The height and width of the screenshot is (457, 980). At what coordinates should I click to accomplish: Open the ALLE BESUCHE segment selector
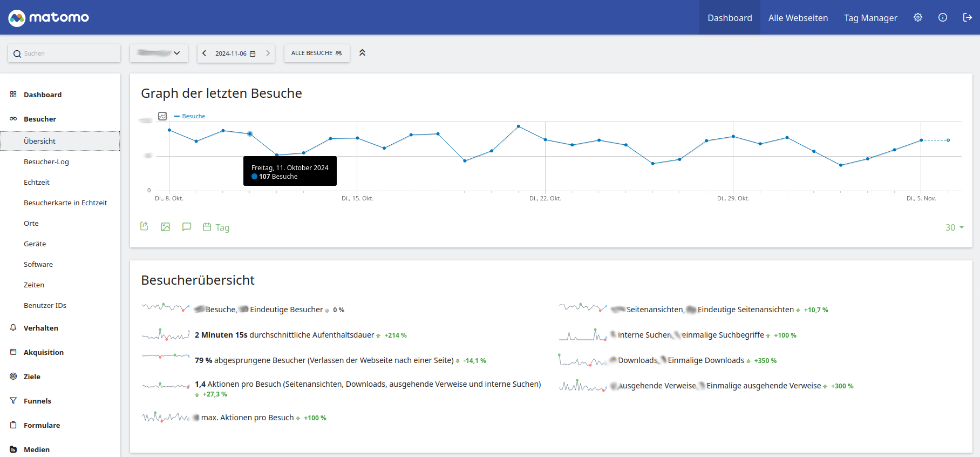(x=317, y=53)
